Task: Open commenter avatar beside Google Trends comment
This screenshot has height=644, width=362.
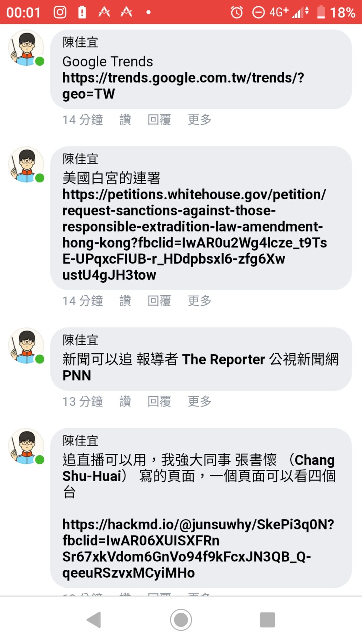Action: pyautogui.click(x=26, y=48)
